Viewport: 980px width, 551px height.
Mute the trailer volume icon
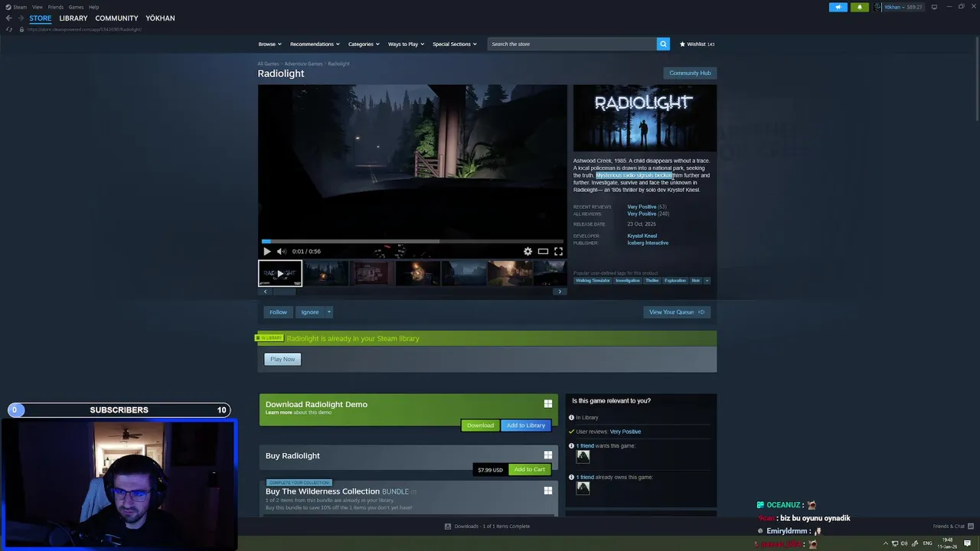click(x=281, y=251)
